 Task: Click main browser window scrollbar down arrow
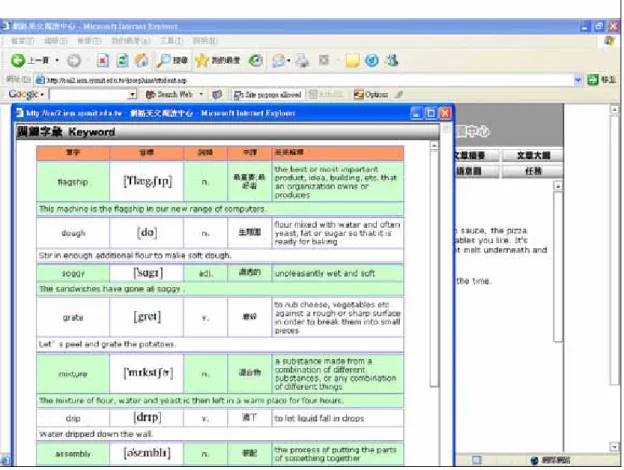614,447
